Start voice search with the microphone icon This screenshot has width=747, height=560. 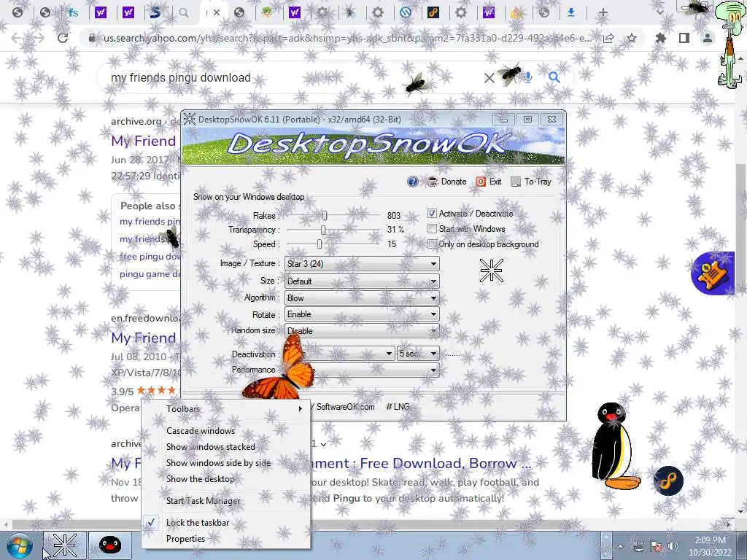coord(528,77)
